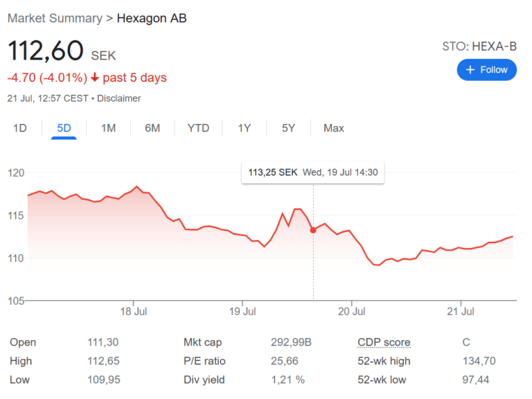532x399 pixels.
Task: Click the Open value 111,30
Action: click(x=103, y=342)
